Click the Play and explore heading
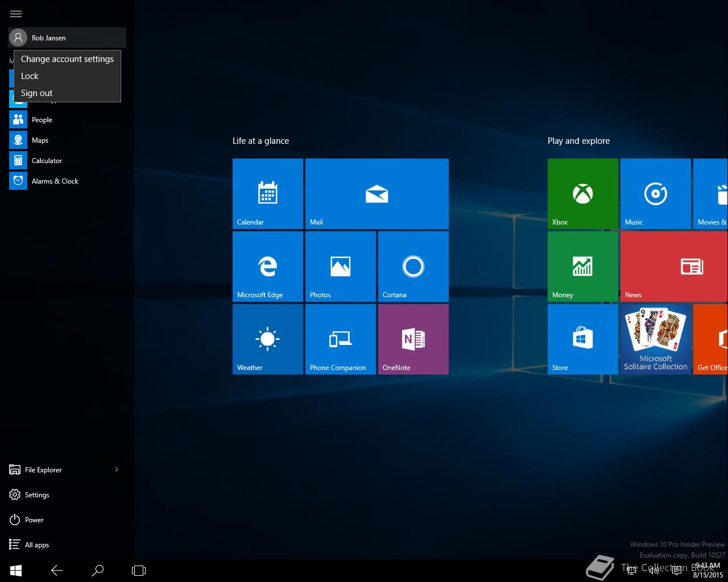 (x=578, y=141)
